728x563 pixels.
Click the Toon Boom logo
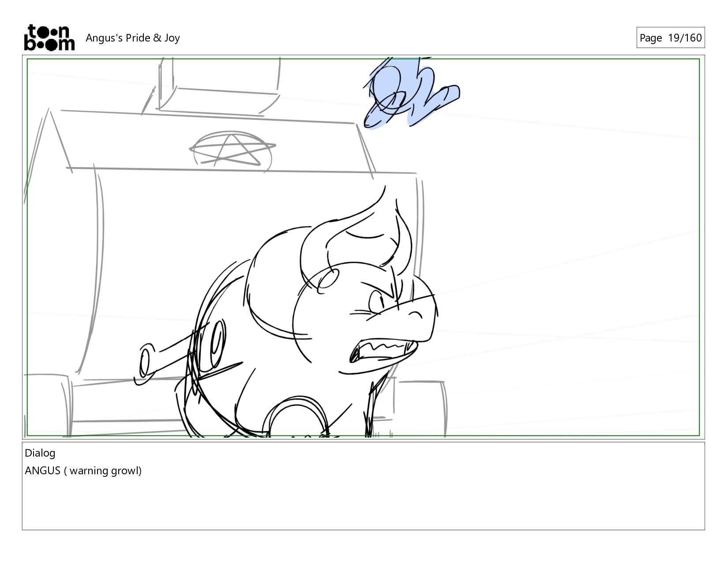pyautogui.click(x=49, y=38)
